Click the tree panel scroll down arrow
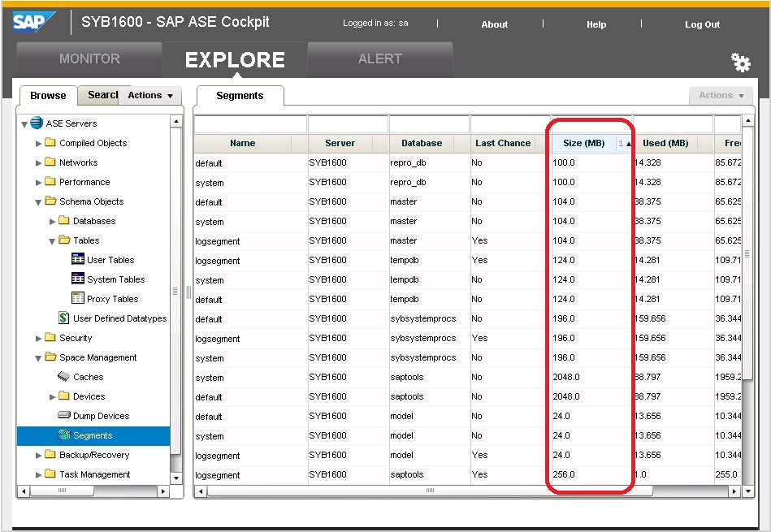This screenshot has height=532, width=771. click(x=176, y=478)
